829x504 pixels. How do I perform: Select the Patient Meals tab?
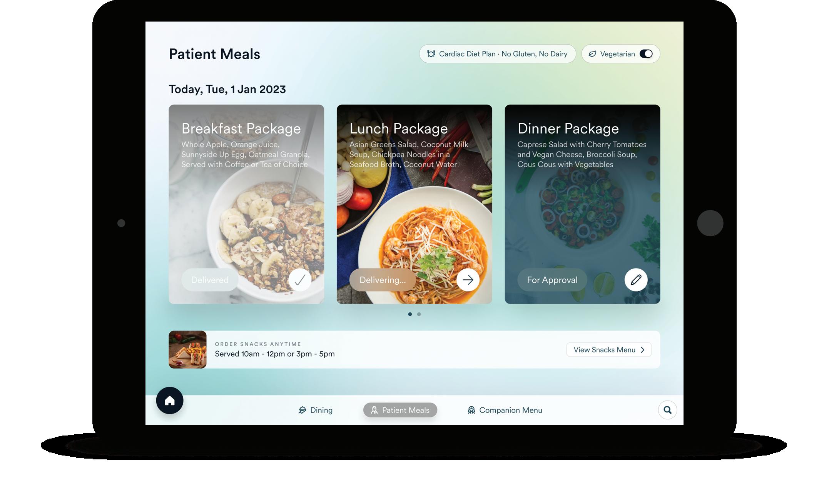400,410
